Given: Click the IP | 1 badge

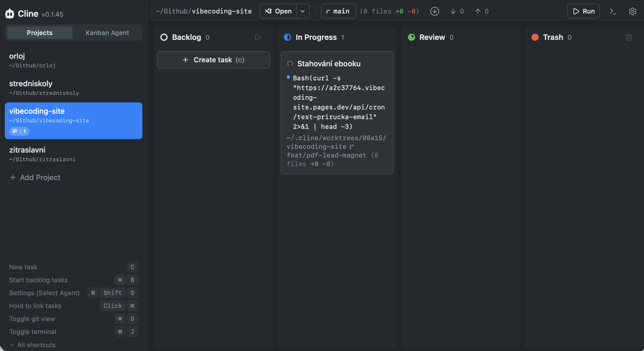Looking at the screenshot, I should point(19,131).
